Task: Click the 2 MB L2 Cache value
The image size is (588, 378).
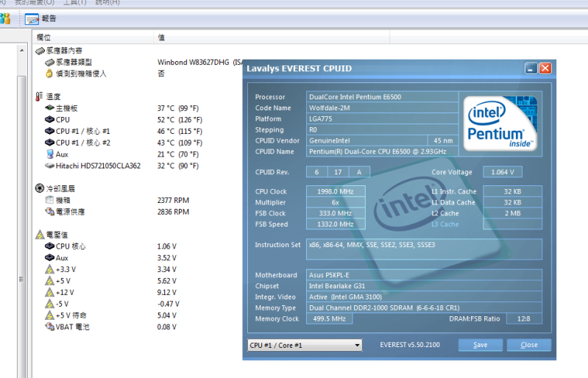Action: coord(513,213)
